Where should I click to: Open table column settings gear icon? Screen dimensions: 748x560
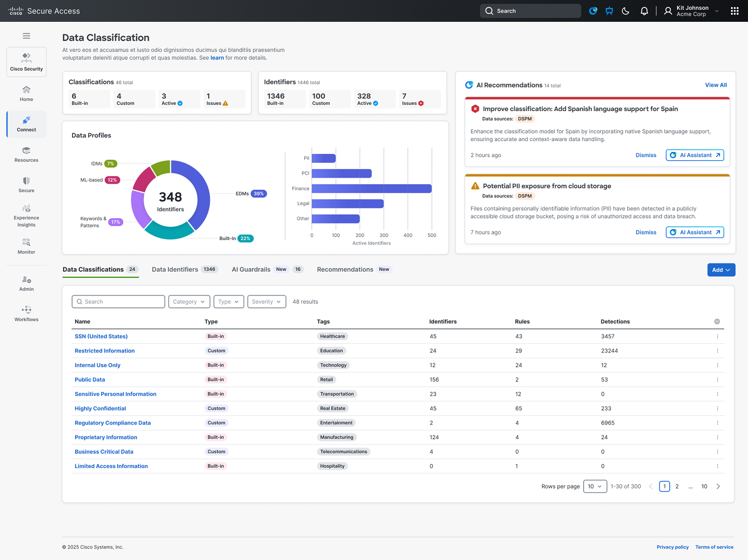point(717,321)
